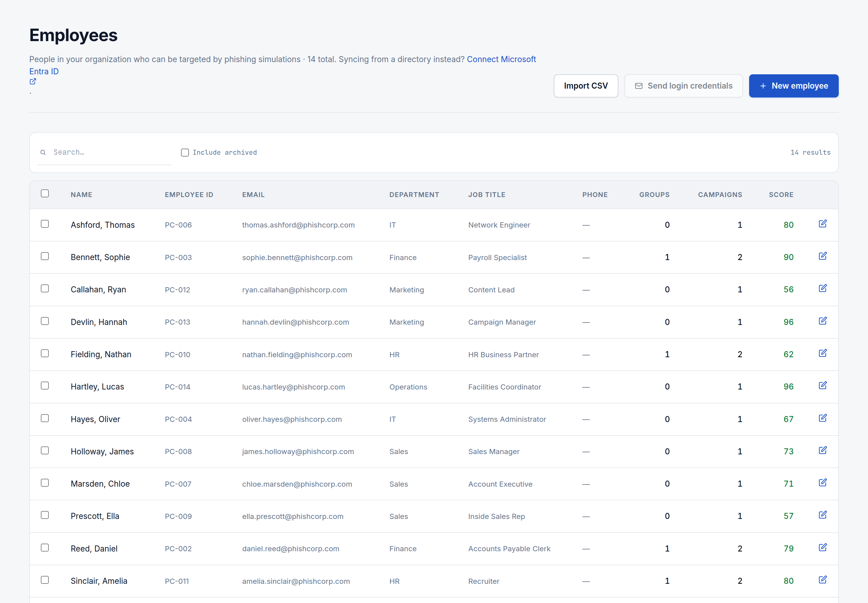Tick checkbox for Bennett, Sophie
Image resolution: width=868 pixels, height=603 pixels.
point(44,256)
